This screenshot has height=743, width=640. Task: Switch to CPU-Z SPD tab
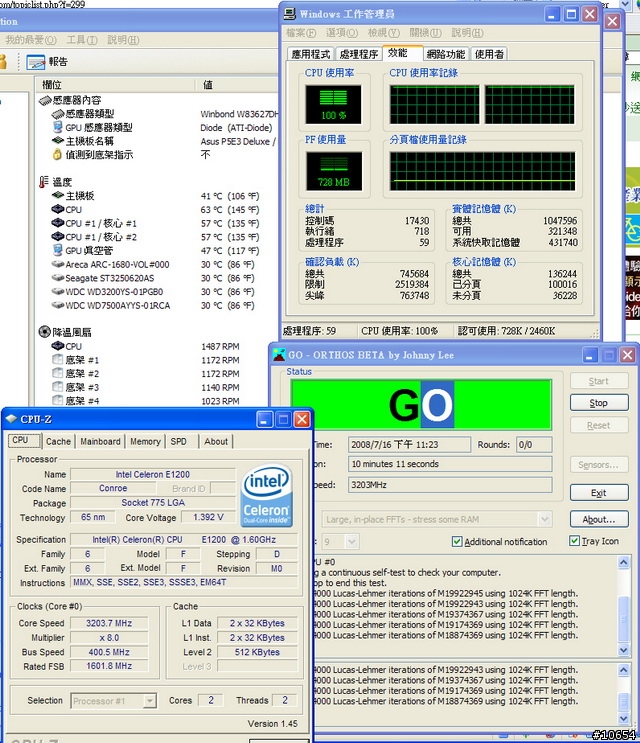[179, 442]
